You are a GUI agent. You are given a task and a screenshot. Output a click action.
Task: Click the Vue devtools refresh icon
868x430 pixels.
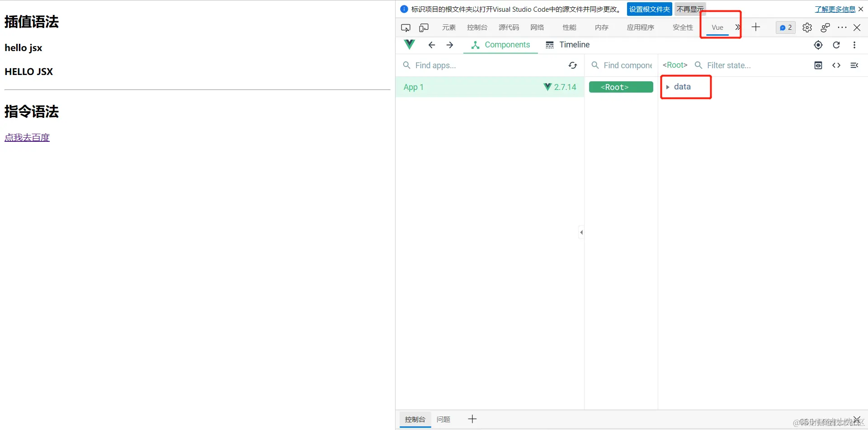pos(836,45)
